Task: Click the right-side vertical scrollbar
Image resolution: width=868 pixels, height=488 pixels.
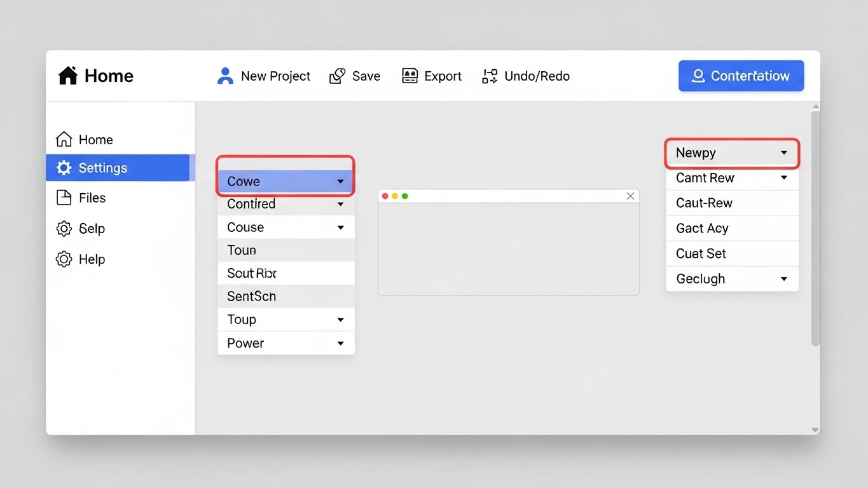Action: (815, 226)
